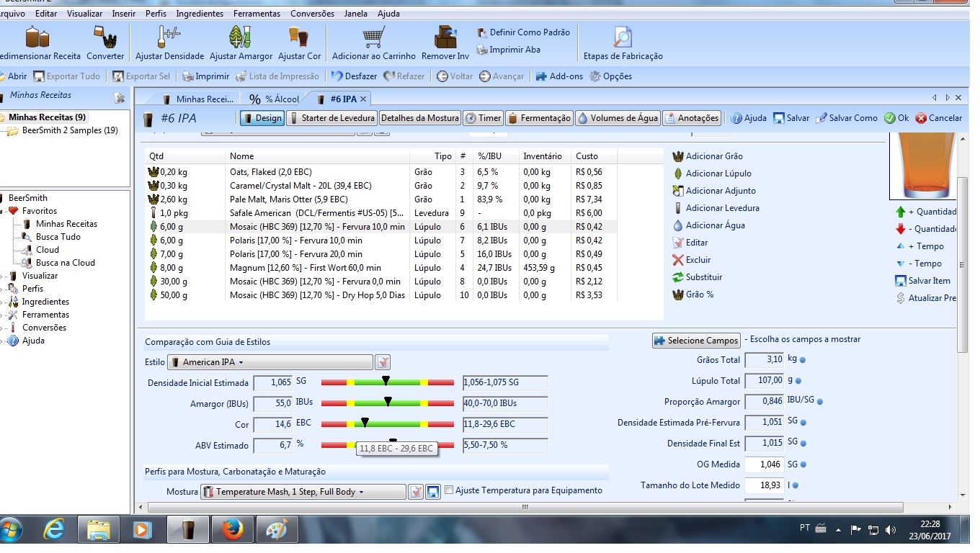The image size is (980, 553).
Task: Click Substituir to replace the ingredient
Action: click(x=697, y=277)
